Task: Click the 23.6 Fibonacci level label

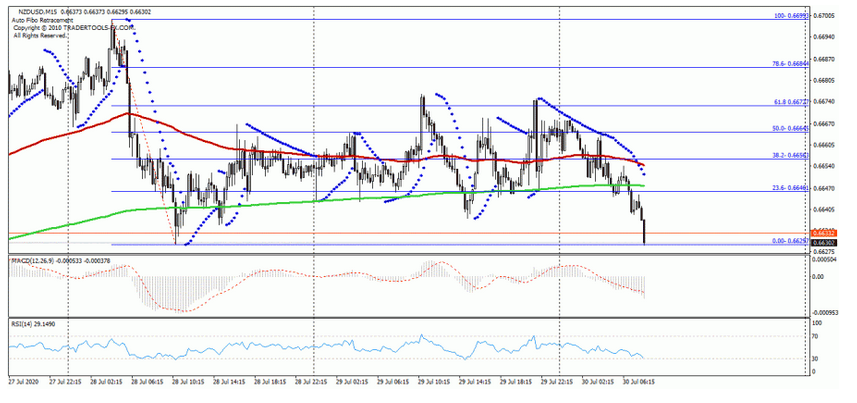Action: (789, 188)
